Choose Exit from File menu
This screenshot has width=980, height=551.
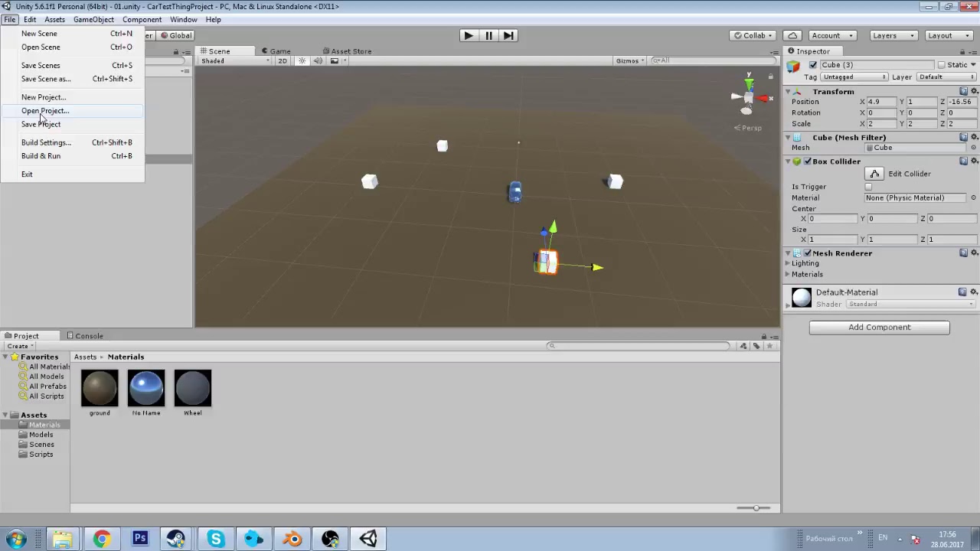[x=72, y=174]
